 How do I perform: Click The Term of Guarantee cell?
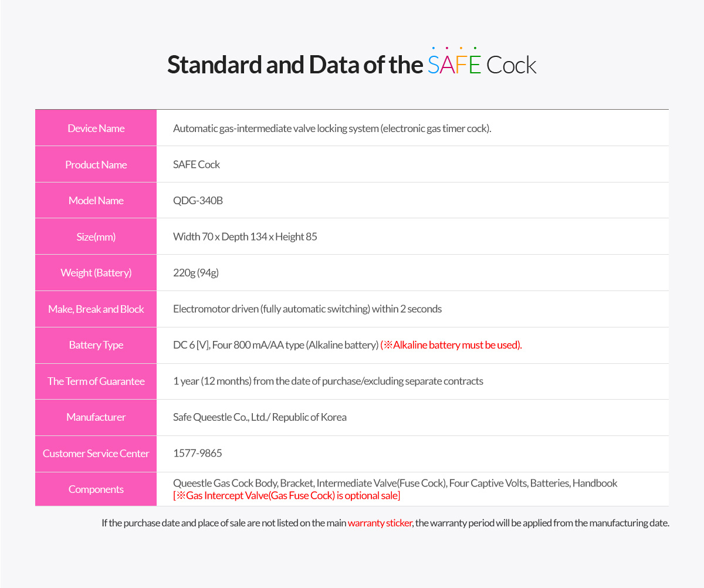tap(96, 381)
